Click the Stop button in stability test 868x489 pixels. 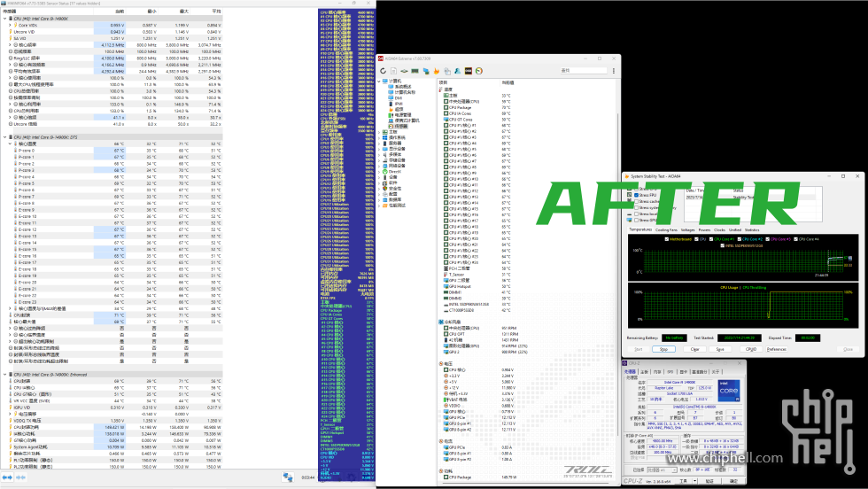(x=663, y=349)
